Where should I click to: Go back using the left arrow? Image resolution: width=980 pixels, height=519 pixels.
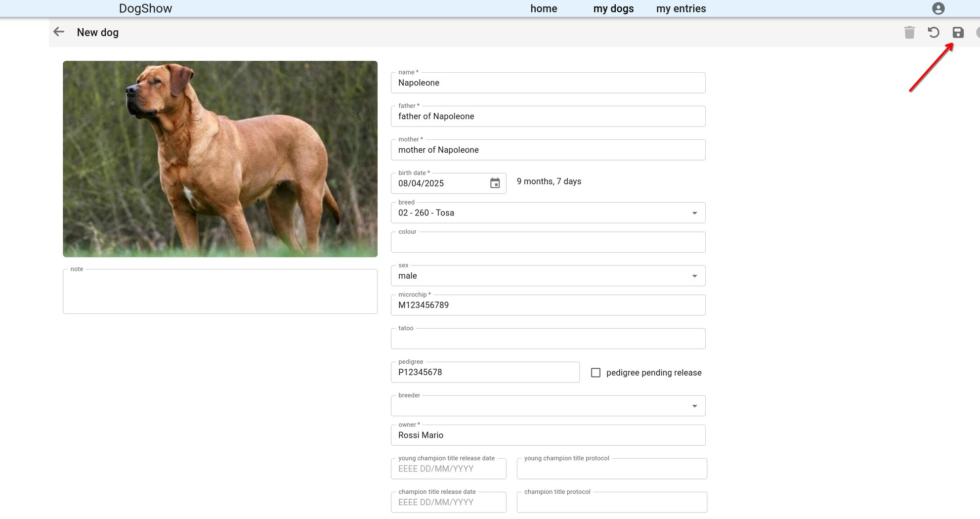tap(59, 32)
